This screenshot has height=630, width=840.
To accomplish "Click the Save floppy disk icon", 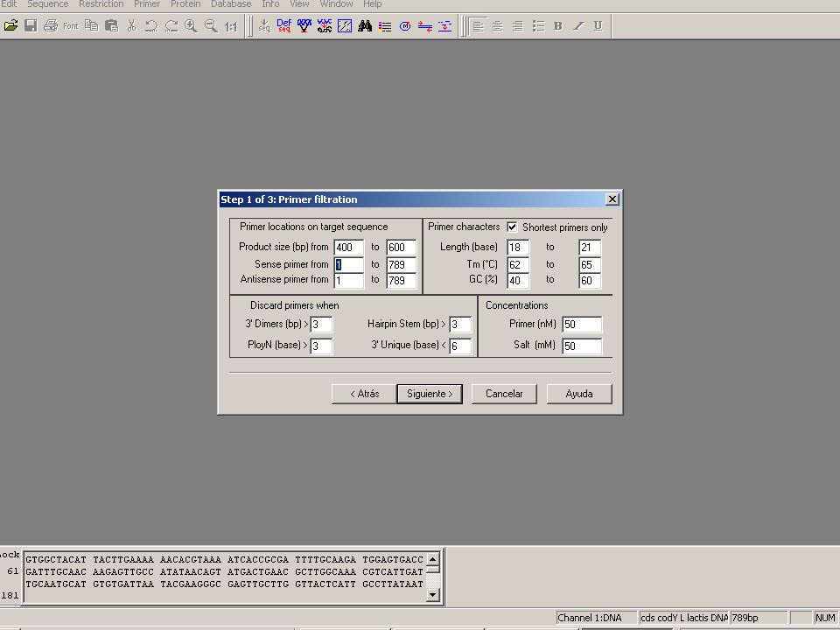I will coord(31,25).
